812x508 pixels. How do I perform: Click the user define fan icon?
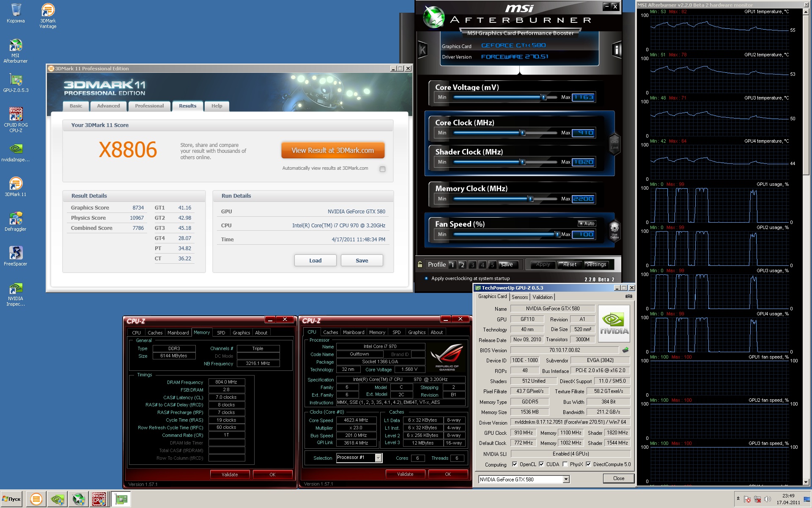[614, 230]
